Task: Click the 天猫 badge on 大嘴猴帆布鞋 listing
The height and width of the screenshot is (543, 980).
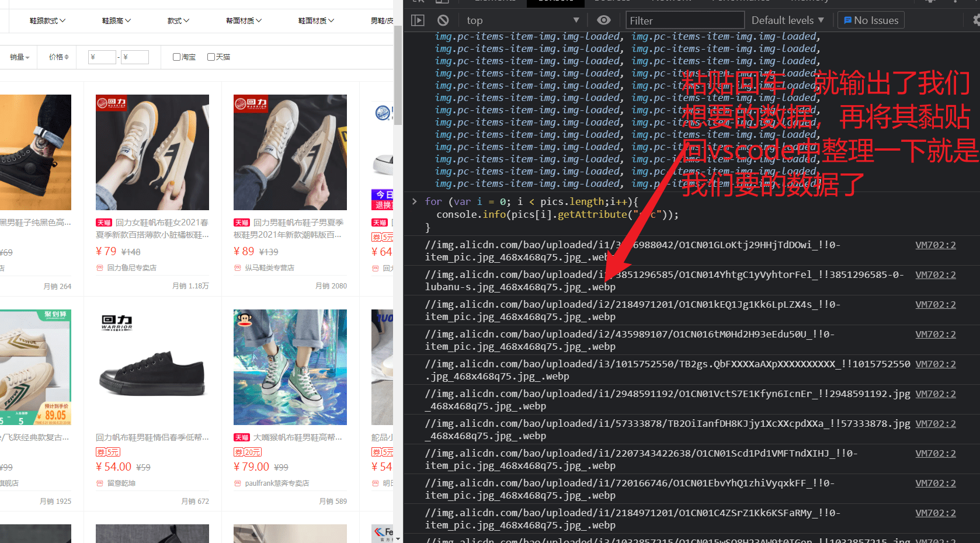Action: 242,437
